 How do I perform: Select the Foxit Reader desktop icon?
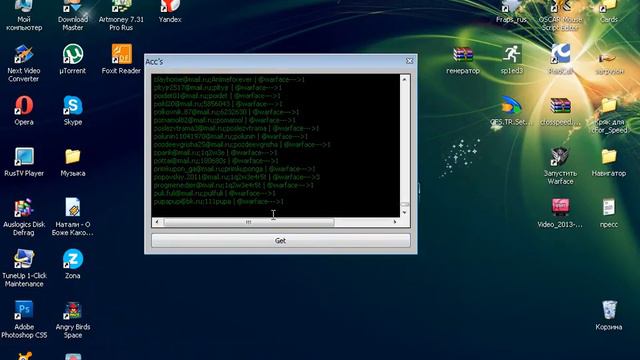point(121,59)
